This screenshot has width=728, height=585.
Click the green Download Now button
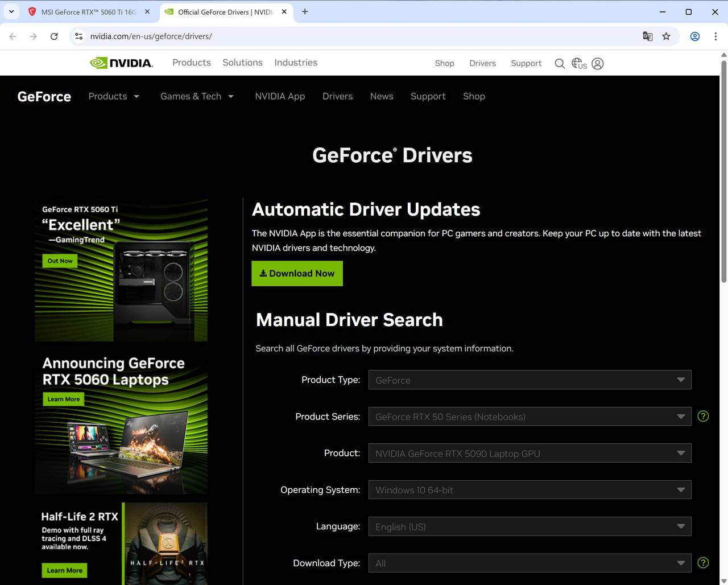click(297, 274)
